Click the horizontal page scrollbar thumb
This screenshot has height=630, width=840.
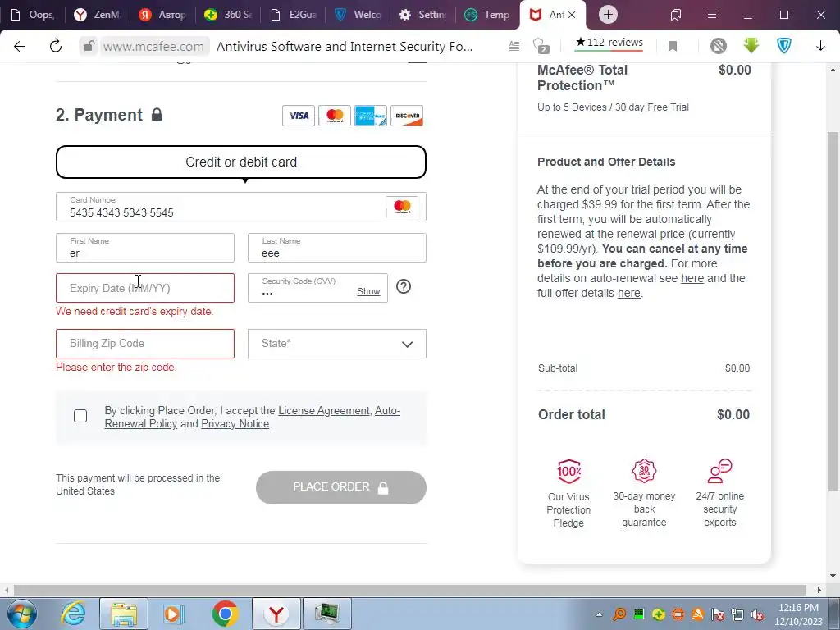410,591
